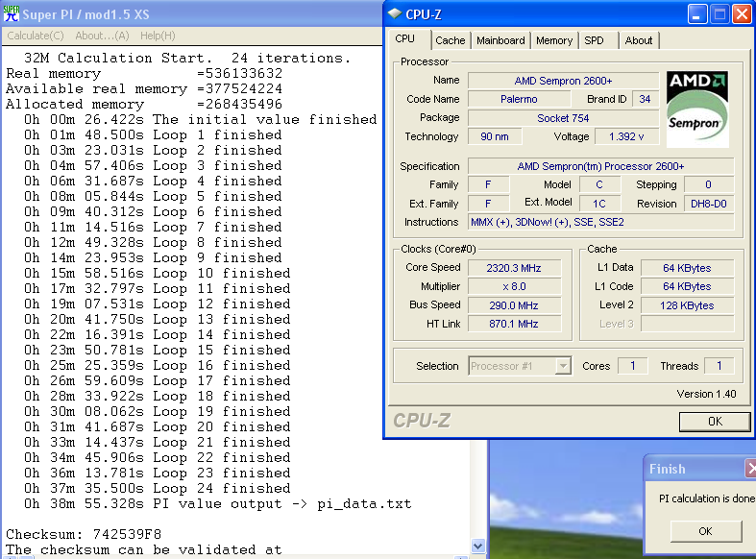The height and width of the screenshot is (559, 756).
Task: Click the Threads value field
Action: [719, 366]
